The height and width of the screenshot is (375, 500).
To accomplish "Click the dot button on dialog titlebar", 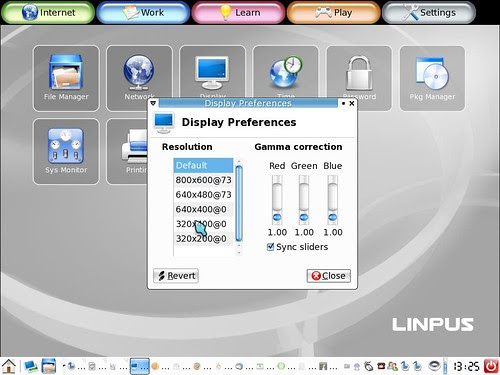I will 343,103.
